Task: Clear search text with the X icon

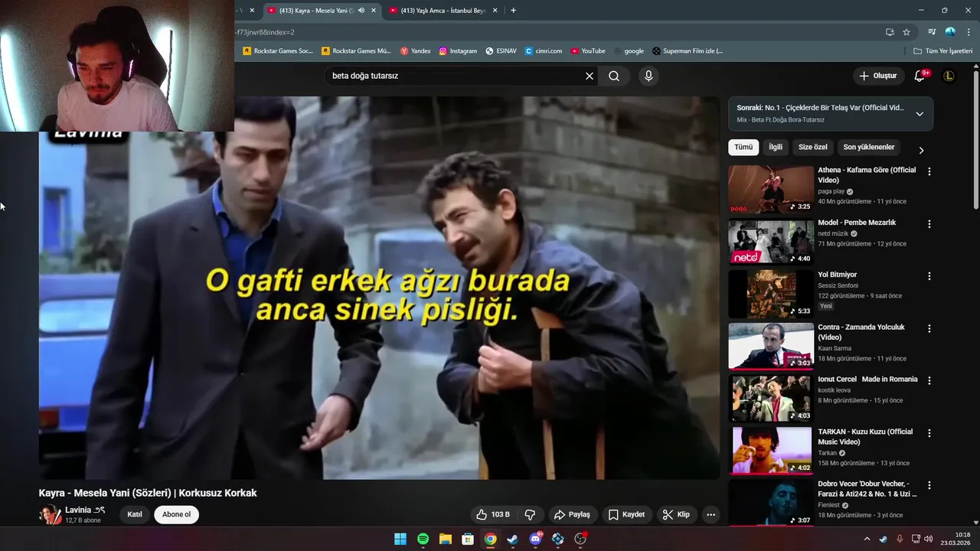Action: (590, 76)
